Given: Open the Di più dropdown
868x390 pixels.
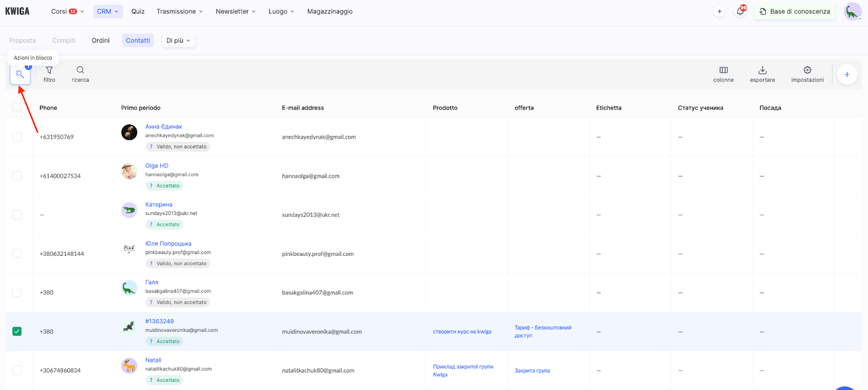Looking at the screenshot, I should tap(178, 41).
